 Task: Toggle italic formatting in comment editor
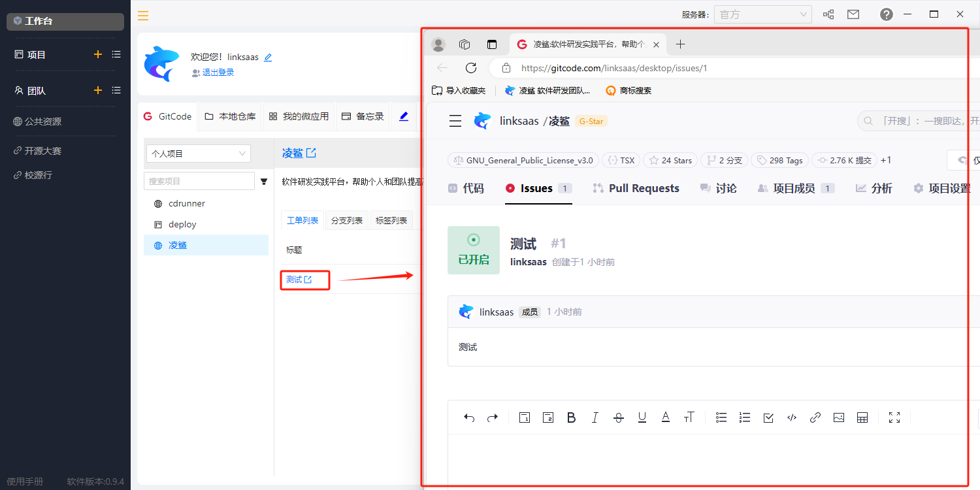[595, 418]
